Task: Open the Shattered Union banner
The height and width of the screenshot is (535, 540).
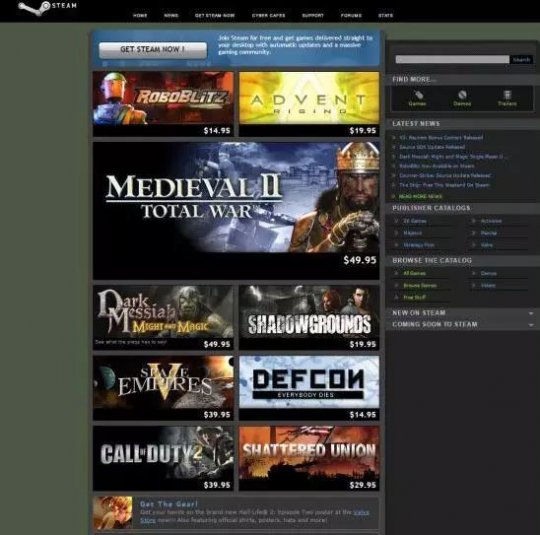Action: pyautogui.click(x=309, y=458)
